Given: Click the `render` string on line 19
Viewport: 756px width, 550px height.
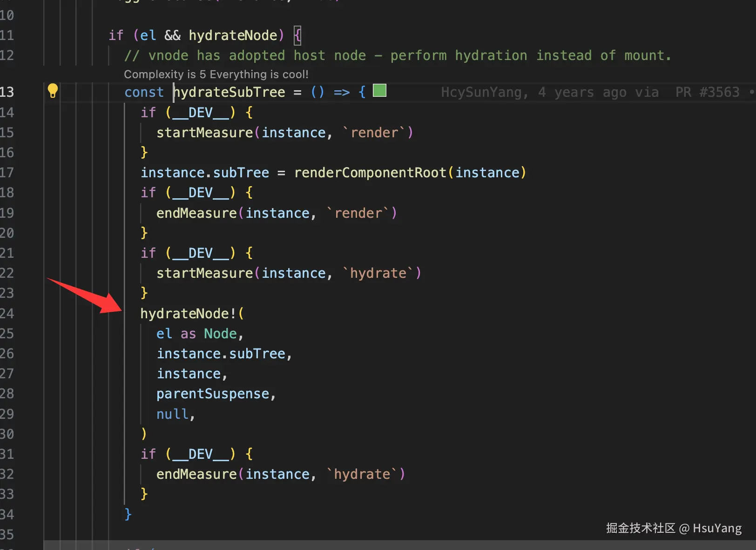Looking at the screenshot, I should pyautogui.click(x=358, y=213).
